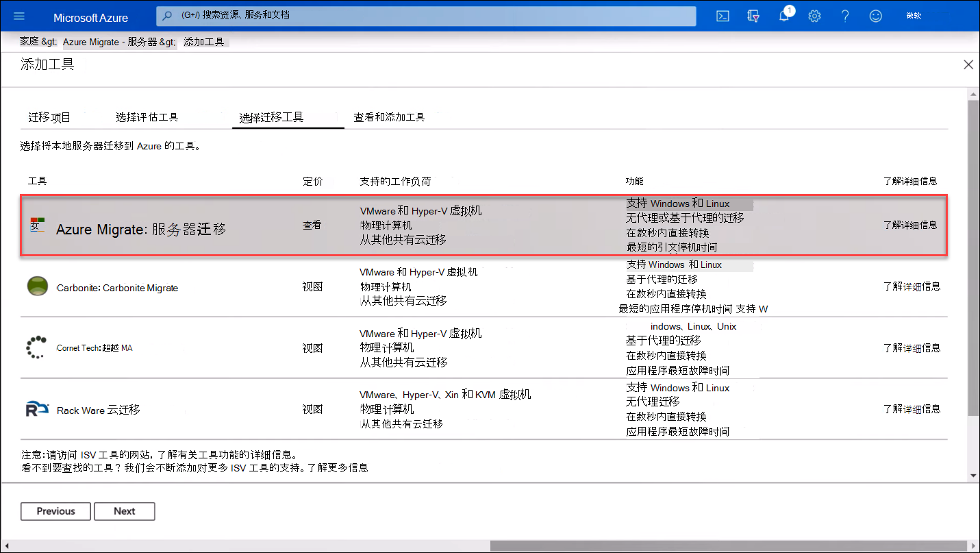Viewport: 980px width, 553px height.
Task: Click the 添加工具 blade heading
Action: coord(47,64)
